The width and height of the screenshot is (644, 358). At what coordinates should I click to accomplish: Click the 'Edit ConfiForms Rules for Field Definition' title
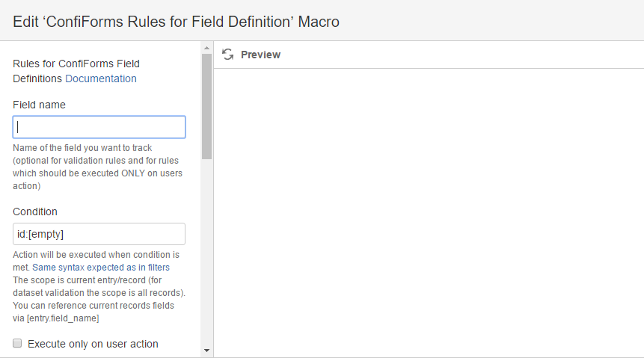[x=176, y=22]
